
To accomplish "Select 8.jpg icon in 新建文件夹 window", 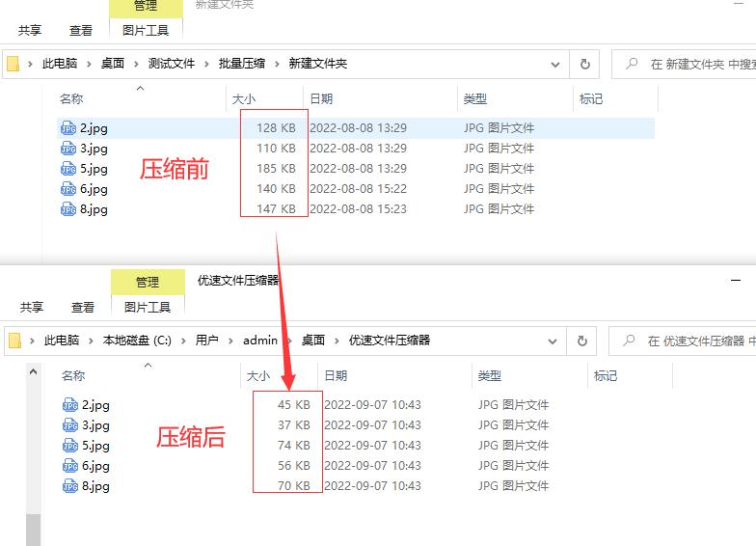I will coord(68,209).
